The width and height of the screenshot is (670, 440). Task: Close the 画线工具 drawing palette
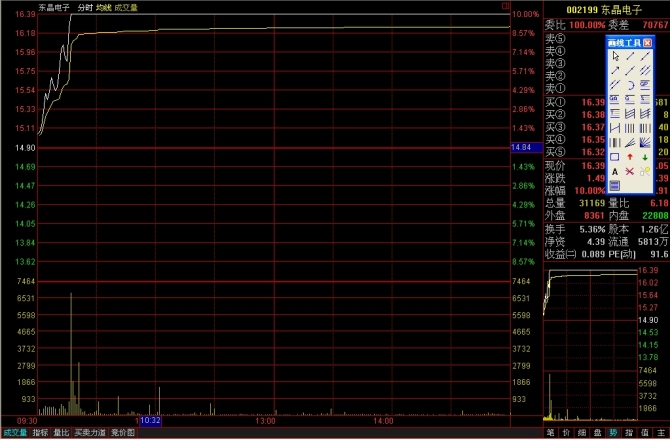click(x=647, y=43)
